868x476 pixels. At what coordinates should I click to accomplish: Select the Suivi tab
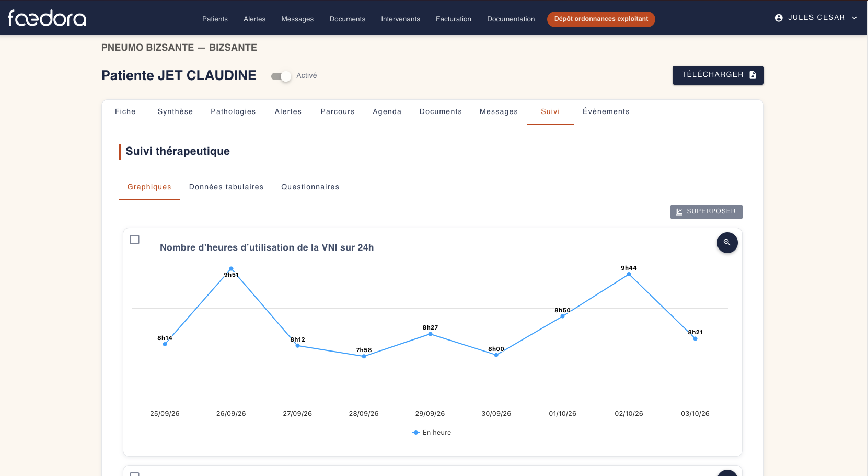pos(550,112)
